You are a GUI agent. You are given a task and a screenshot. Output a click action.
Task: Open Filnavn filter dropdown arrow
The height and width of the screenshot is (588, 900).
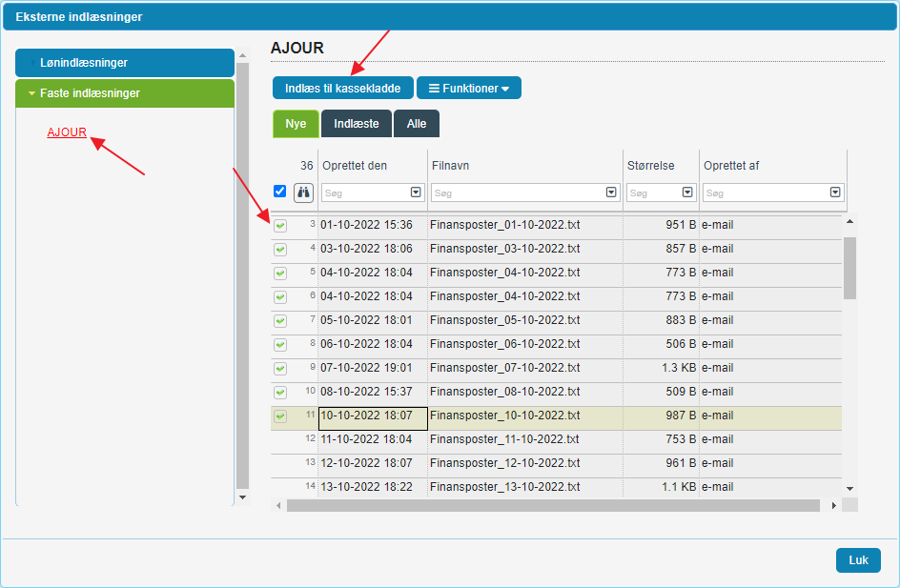pos(611,193)
